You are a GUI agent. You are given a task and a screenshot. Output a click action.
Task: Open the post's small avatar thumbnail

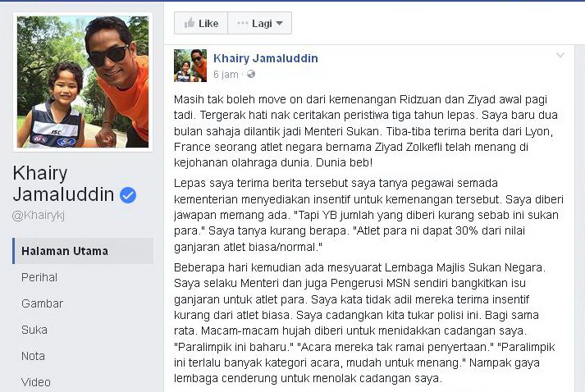click(x=190, y=66)
